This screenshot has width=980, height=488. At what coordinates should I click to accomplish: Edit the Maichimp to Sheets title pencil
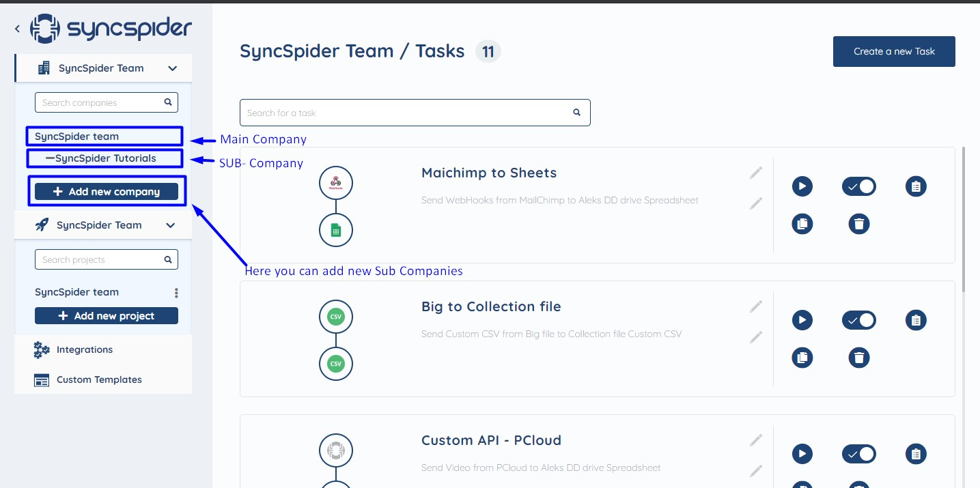755,173
